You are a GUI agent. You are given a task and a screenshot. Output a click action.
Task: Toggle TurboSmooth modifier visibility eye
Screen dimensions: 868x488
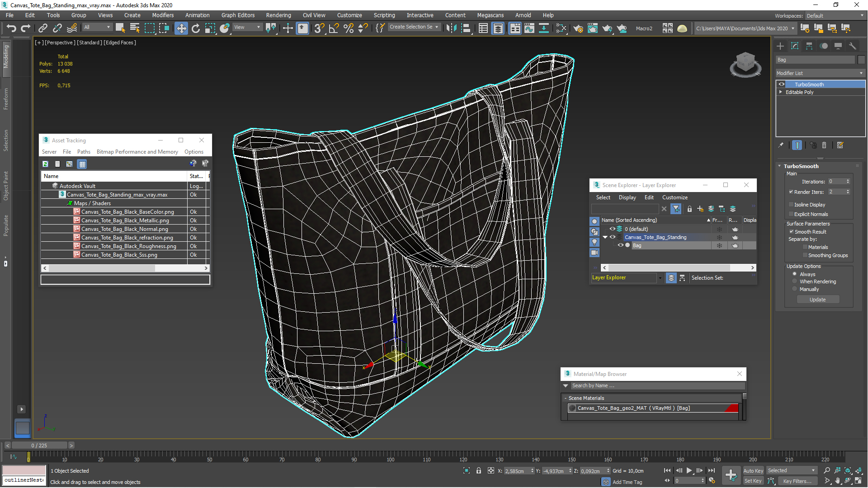(782, 84)
